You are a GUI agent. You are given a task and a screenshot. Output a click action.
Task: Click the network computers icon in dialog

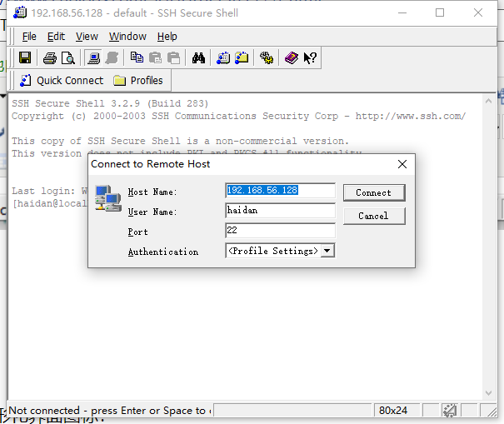click(x=108, y=198)
